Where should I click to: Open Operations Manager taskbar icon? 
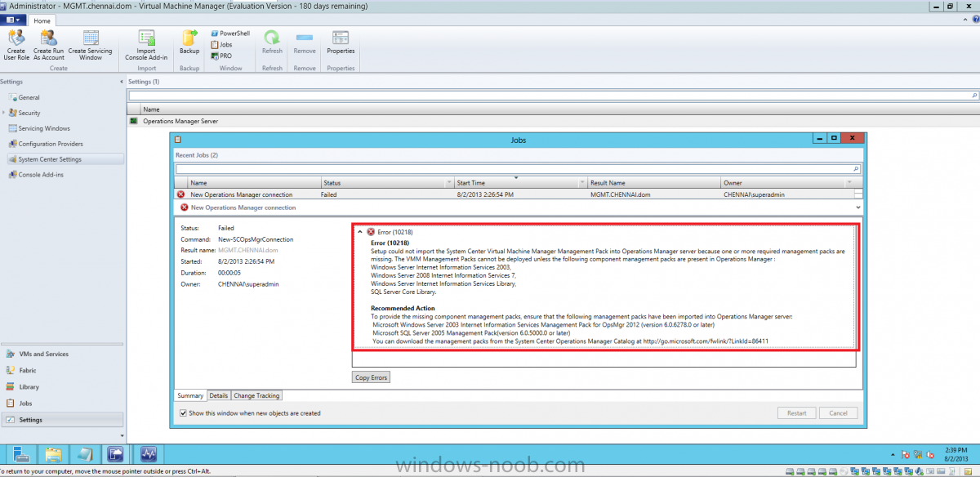pyautogui.click(x=148, y=454)
